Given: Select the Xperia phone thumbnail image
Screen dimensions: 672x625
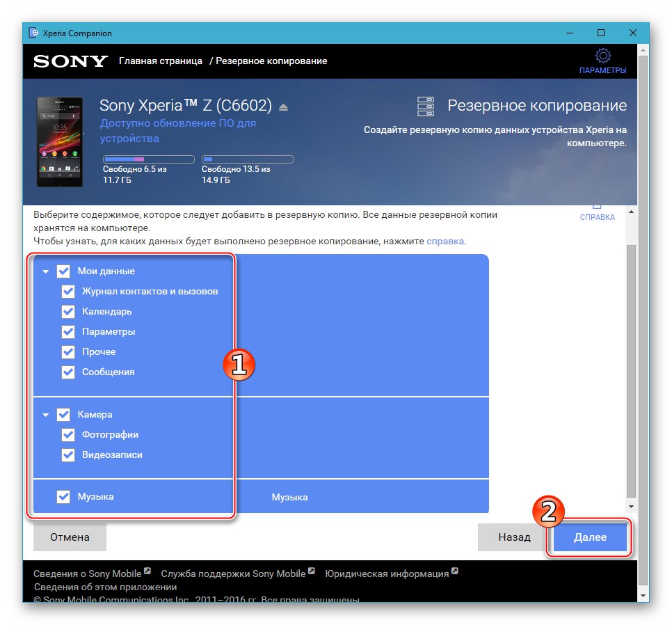Looking at the screenshot, I should coord(59,141).
